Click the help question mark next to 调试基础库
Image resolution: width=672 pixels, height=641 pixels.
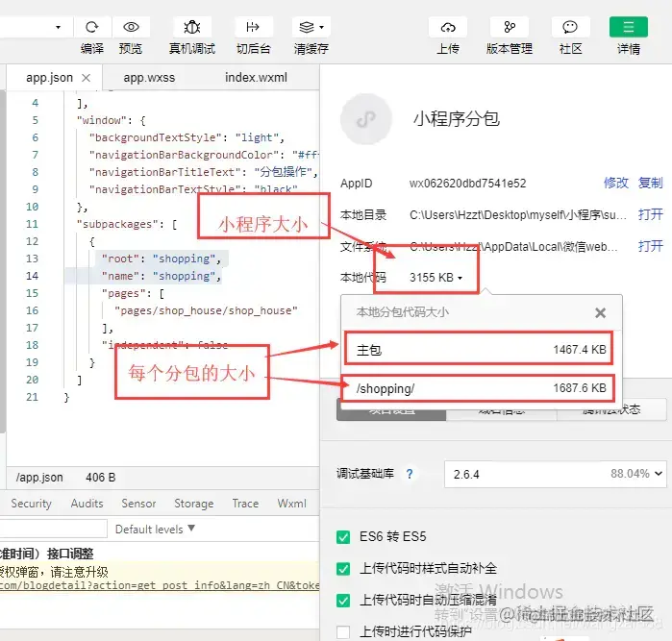[410, 474]
